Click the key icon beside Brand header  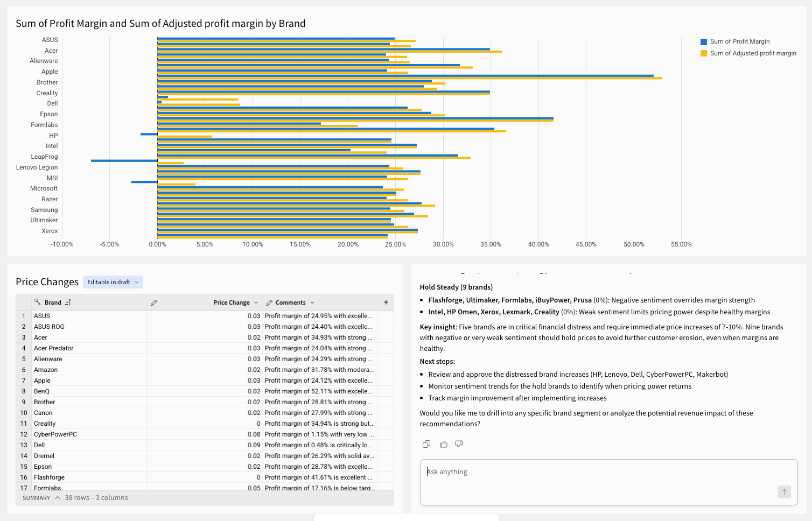pyautogui.click(x=37, y=302)
